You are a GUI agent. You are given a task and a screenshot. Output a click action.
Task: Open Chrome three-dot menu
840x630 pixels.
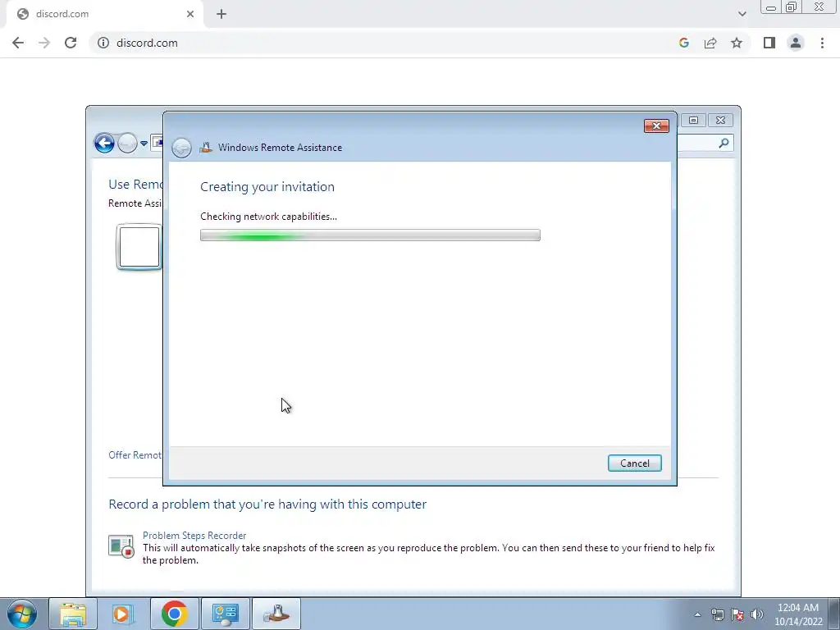822,43
